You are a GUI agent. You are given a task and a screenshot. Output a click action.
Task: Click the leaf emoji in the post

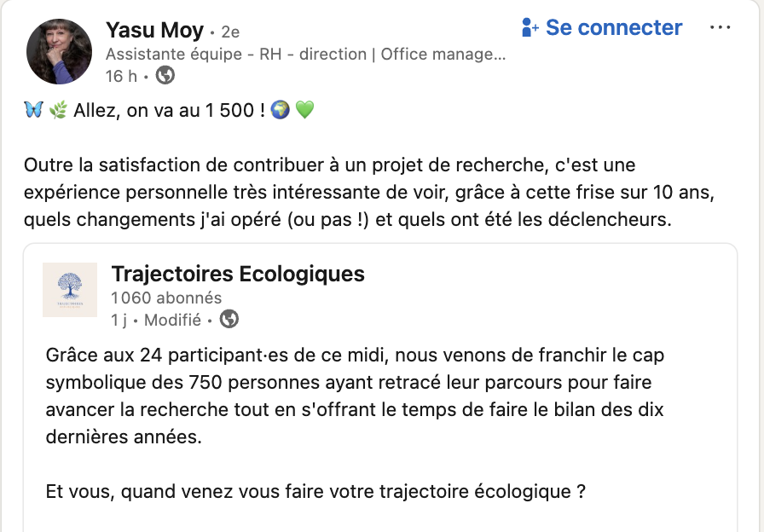(58, 110)
